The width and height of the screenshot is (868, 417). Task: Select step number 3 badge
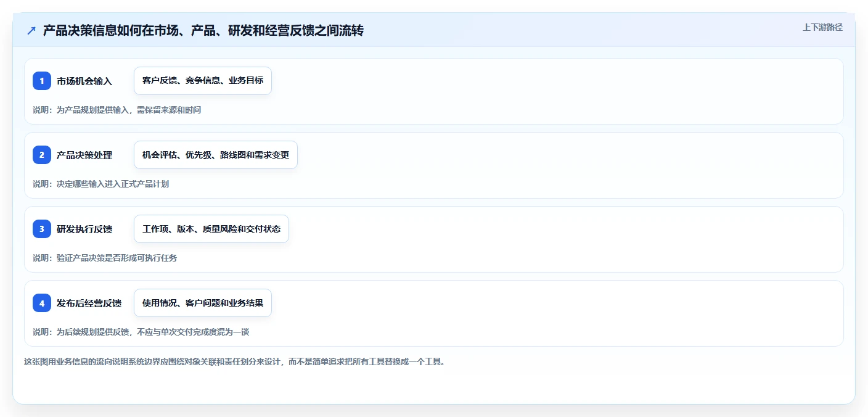[42, 229]
